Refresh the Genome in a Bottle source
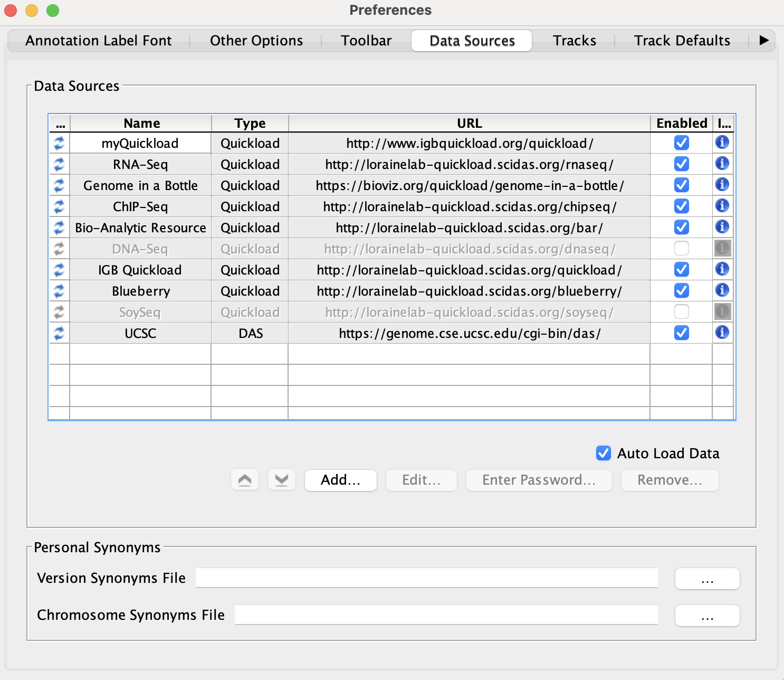Viewport: 784px width, 680px height. [x=59, y=185]
